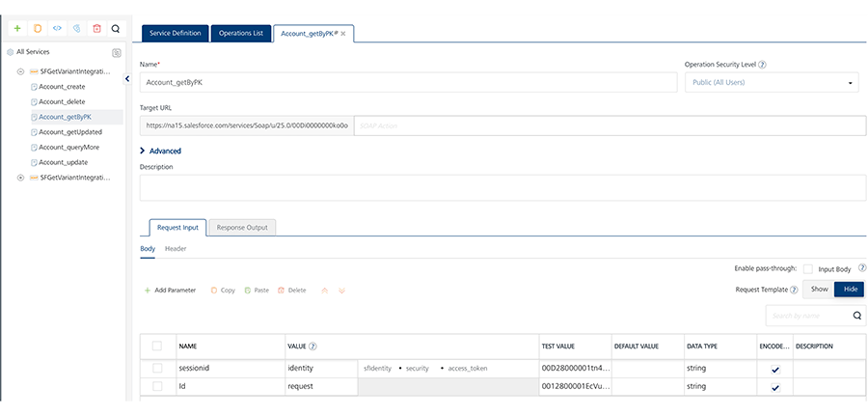The width and height of the screenshot is (868, 416).
Task: Click Add Parameter button
Action: [x=170, y=290]
